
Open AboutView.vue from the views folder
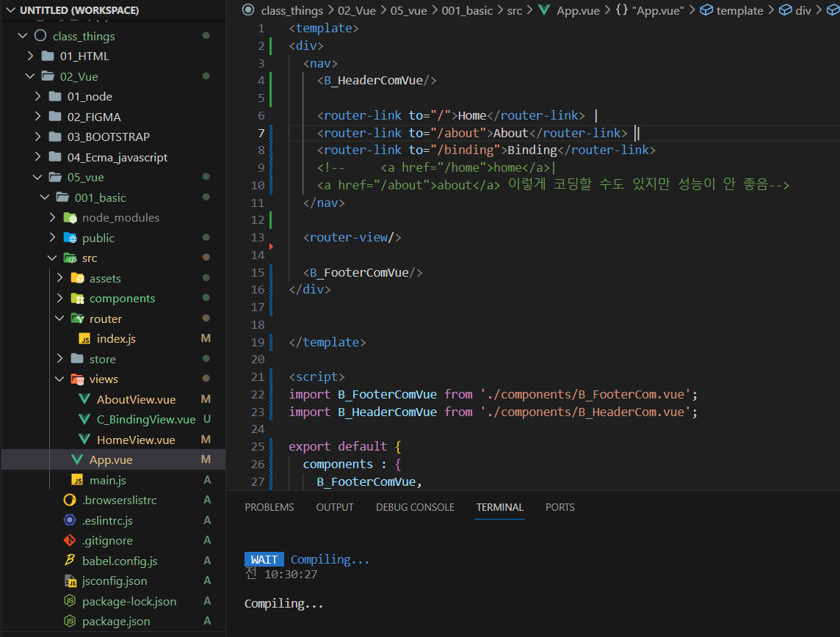pyautogui.click(x=136, y=399)
